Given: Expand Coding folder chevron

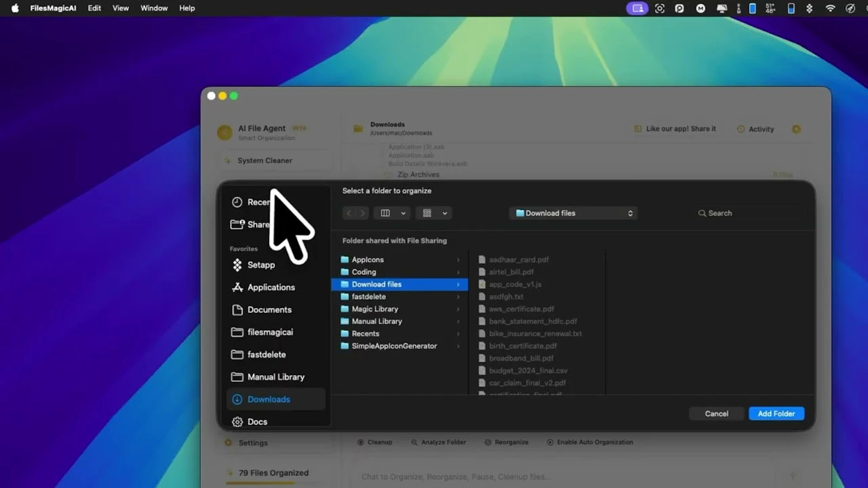Looking at the screenshot, I should [458, 272].
